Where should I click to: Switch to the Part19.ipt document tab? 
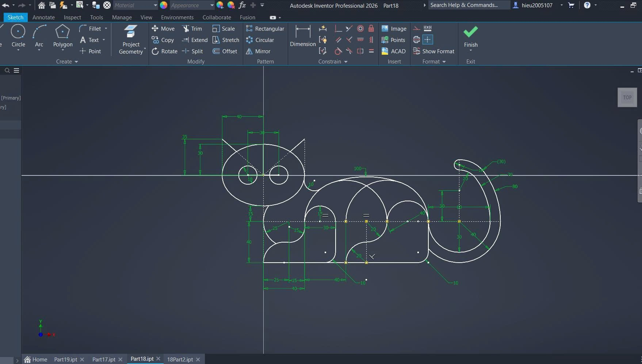click(x=65, y=359)
